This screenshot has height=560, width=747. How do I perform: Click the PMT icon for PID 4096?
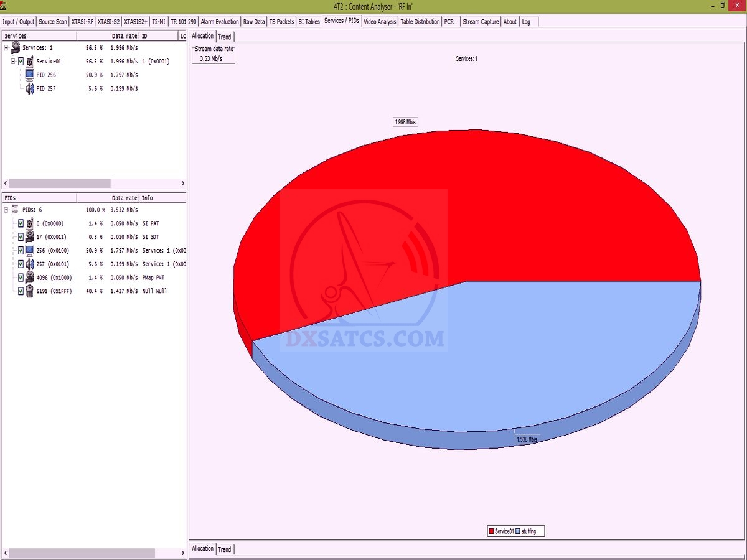pyautogui.click(x=29, y=278)
